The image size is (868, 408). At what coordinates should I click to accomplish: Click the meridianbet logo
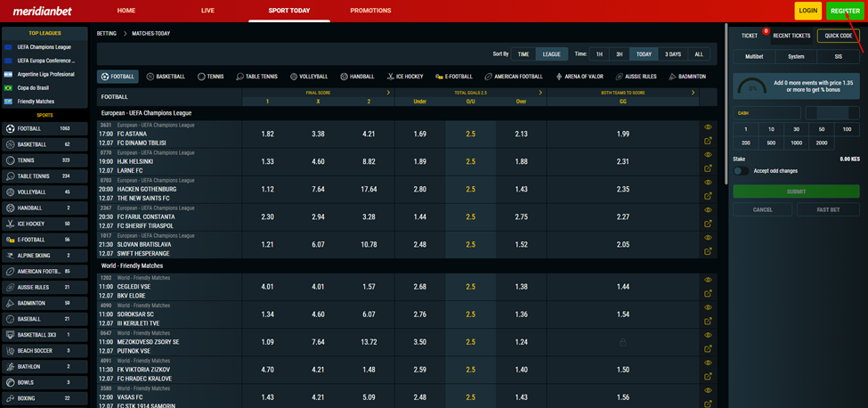[x=42, y=11]
